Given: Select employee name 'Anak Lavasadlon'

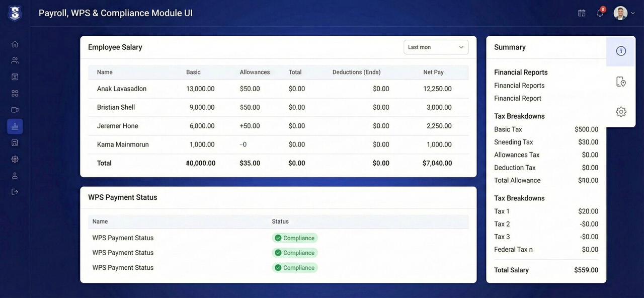Looking at the screenshot, I should pyautogui.click(x=122, y=89).
